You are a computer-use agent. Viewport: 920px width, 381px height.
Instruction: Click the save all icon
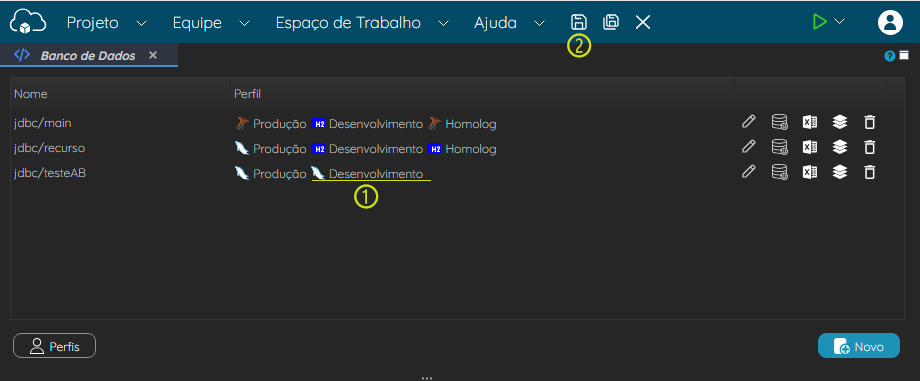[611, 22]
